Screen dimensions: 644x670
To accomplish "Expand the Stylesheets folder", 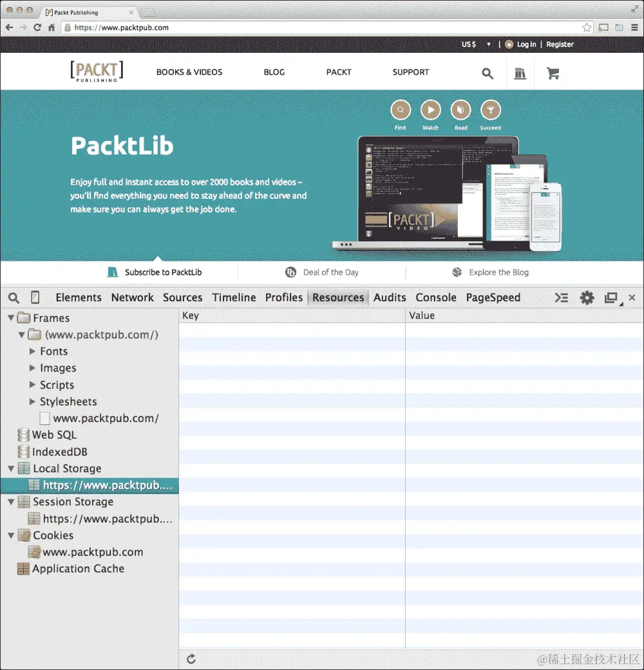I will [x=32, y=402].
